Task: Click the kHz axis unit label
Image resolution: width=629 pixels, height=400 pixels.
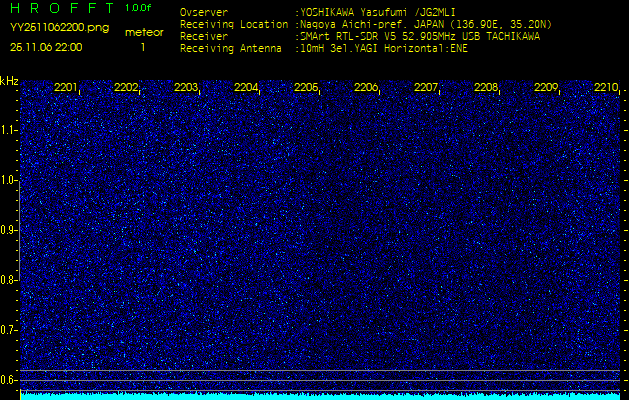Action: pyautogui.click(x=9, y=81)
